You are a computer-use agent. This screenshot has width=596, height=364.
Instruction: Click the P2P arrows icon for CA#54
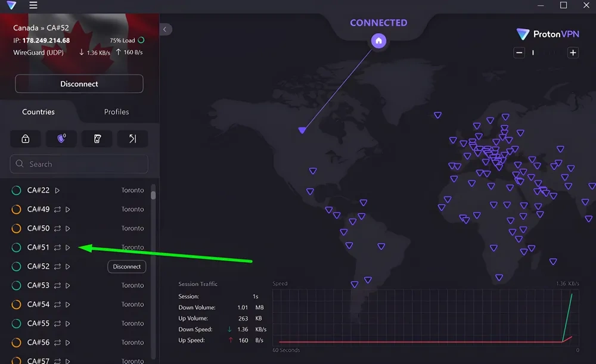(57, 304)
